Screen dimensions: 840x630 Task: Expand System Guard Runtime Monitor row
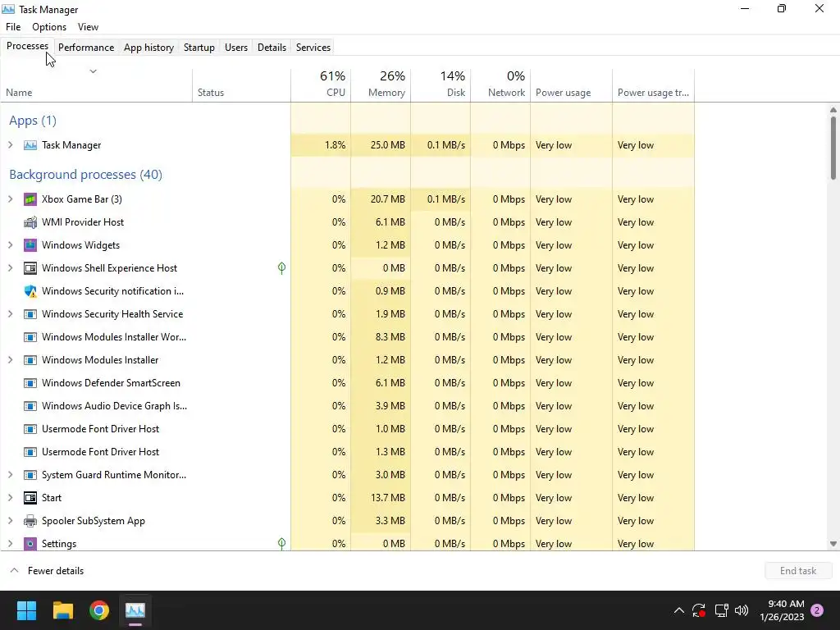tap(10, 475)
